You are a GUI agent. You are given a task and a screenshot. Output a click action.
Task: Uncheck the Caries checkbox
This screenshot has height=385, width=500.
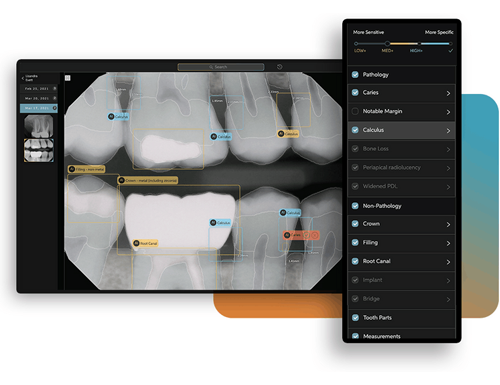pos(355,92)
